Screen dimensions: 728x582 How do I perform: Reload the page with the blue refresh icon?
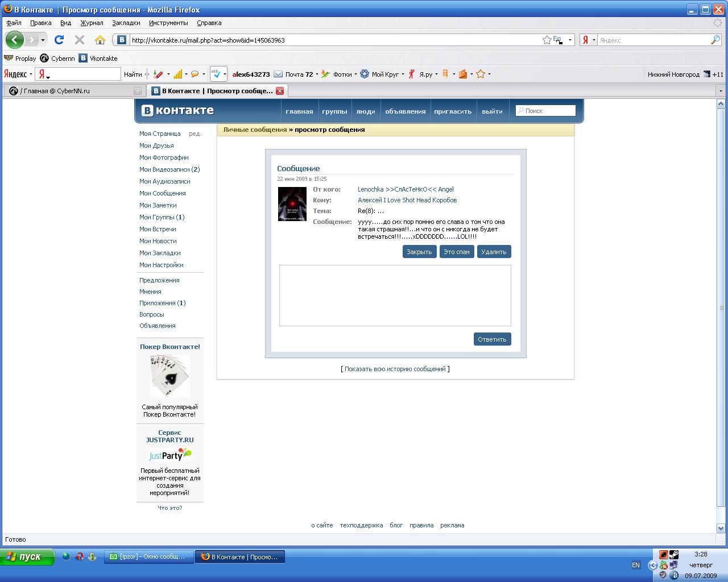click(59, 40)
